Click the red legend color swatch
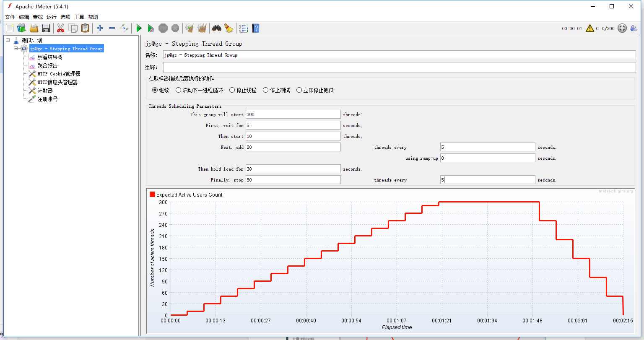This screenshot has height=340, width=644. click(x=152, y=195)
